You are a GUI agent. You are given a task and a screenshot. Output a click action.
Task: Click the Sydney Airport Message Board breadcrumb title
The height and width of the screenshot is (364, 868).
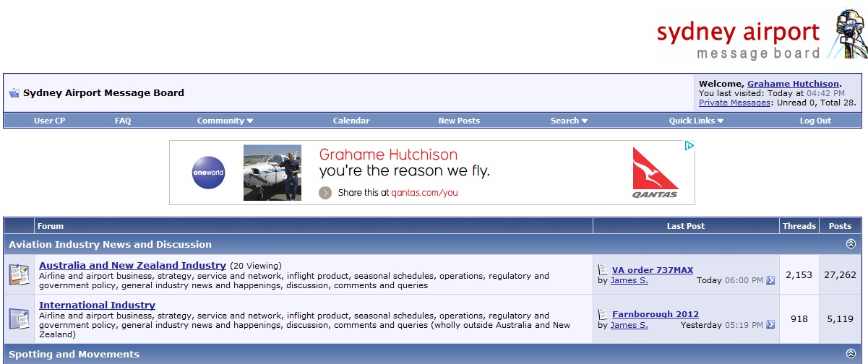103,92
